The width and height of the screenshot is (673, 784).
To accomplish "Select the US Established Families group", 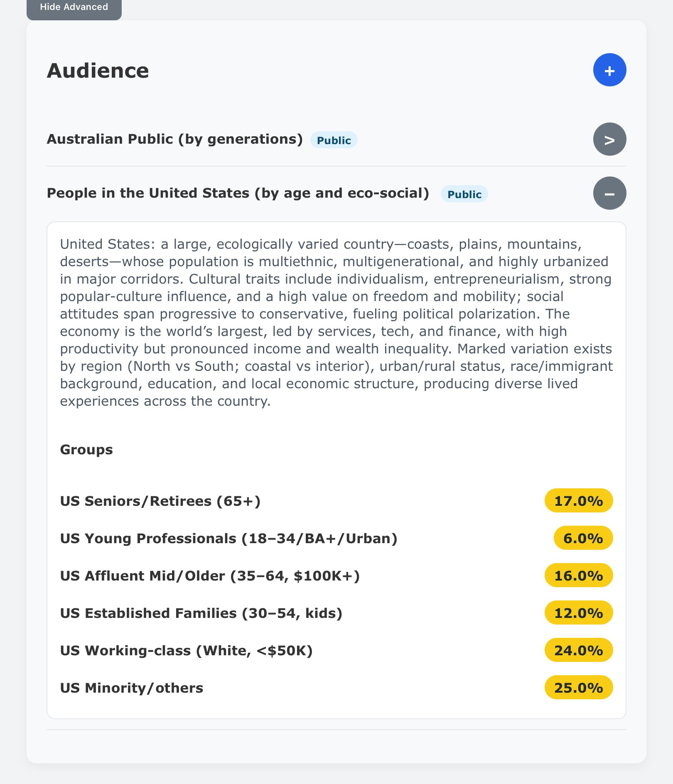I will coord(201,613).
